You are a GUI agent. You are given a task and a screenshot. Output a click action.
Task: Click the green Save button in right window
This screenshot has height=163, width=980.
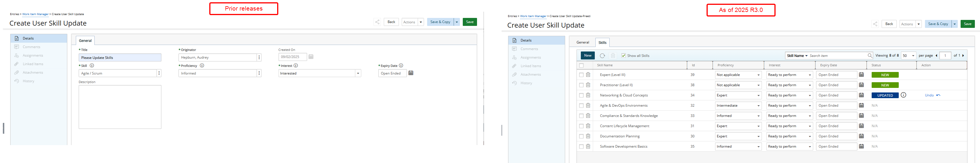click(967, 24)
